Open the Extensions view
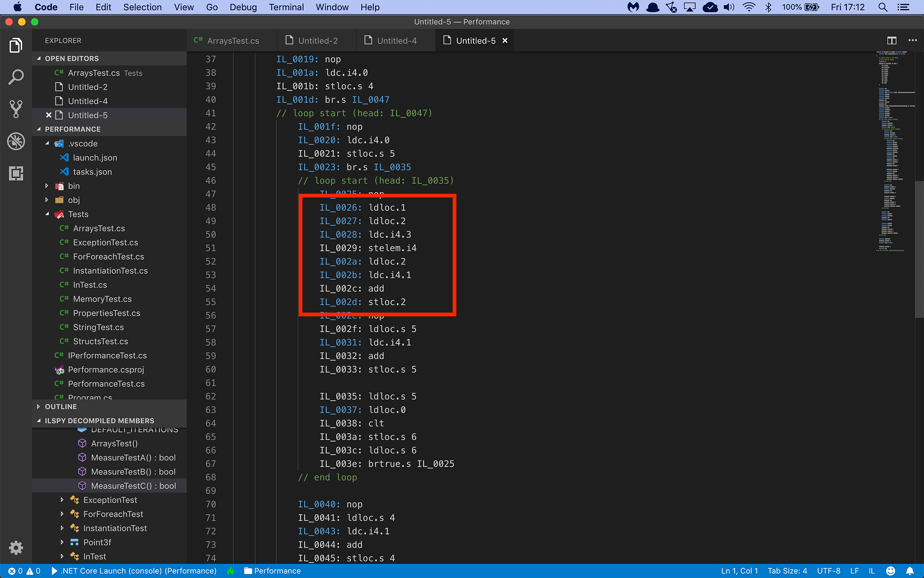Image resolution: width=924 pixels, height=578 pixels. click(x=16, y=173)
